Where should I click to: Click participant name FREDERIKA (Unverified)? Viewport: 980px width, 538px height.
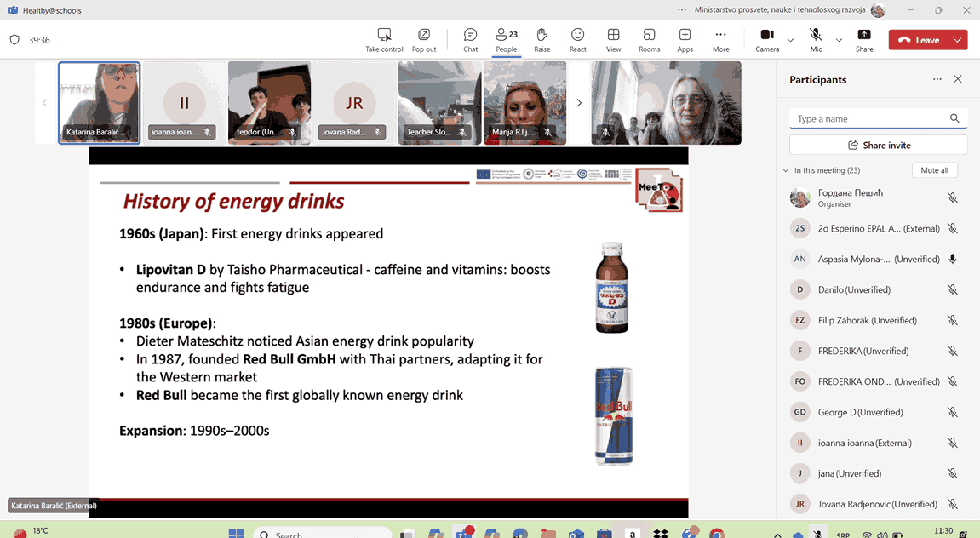863,351
